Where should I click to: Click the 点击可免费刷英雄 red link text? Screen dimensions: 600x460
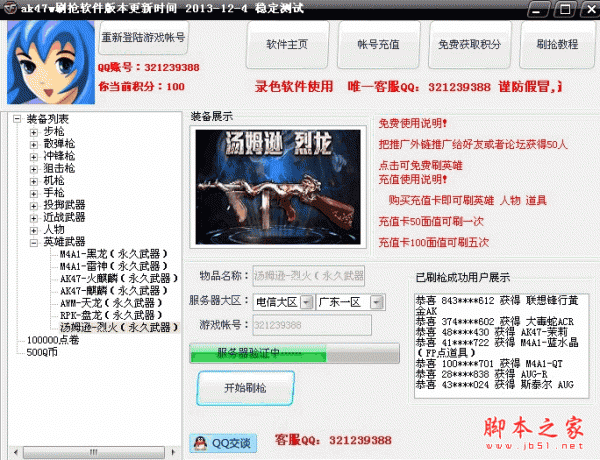pos(421,165)
